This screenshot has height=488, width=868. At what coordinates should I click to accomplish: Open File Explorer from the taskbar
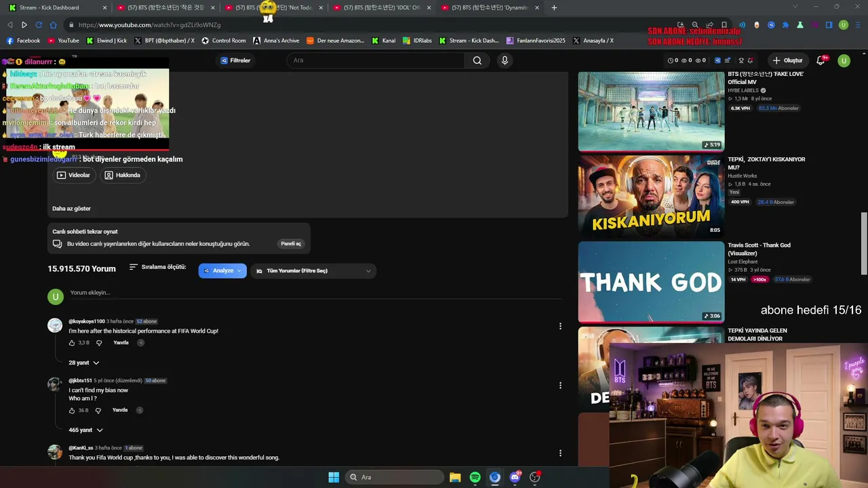click(x=455, y=477)
